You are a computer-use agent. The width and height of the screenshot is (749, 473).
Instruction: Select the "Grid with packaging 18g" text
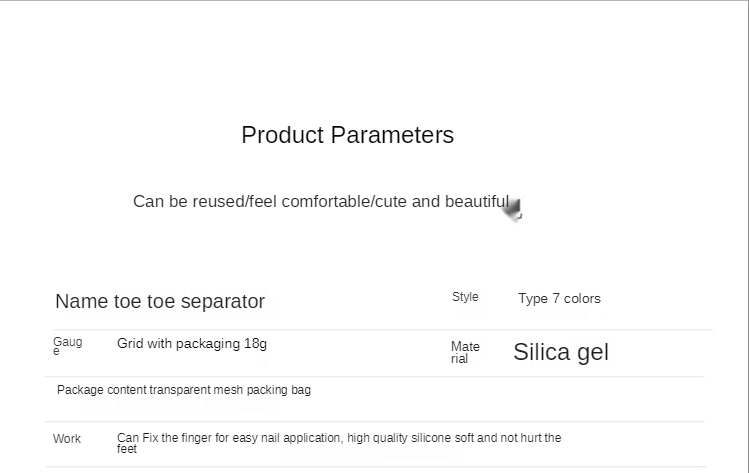click(x=192, y=344)
